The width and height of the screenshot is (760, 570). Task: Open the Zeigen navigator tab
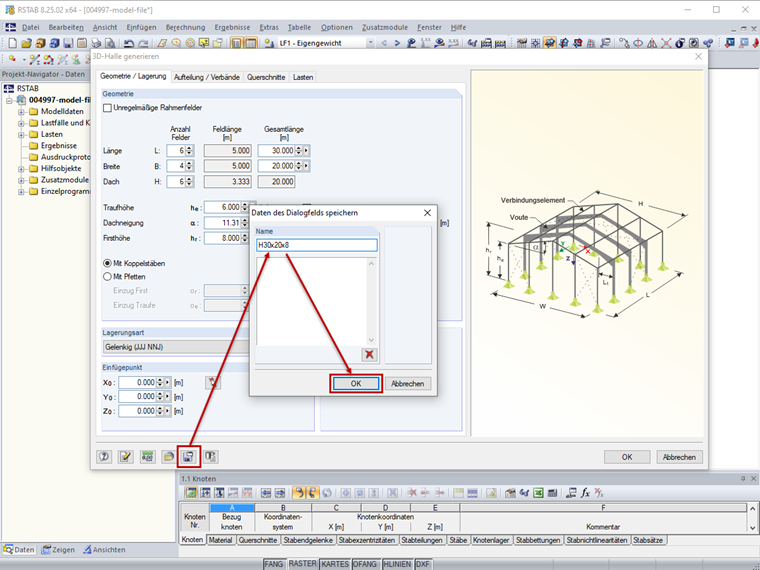[58, 550]
